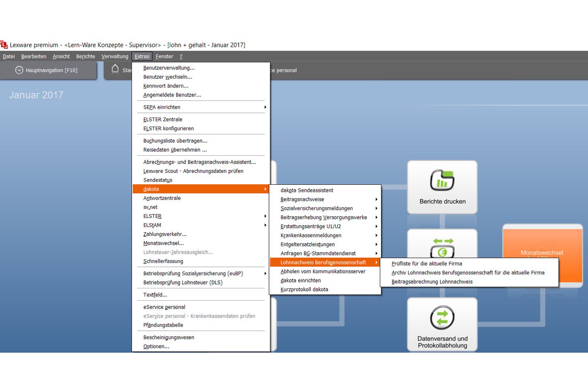Viewport: 588px width, 392px height.
Task: Expand Krankenkassenmeldungen submenu
Action: tap(325, 236)
